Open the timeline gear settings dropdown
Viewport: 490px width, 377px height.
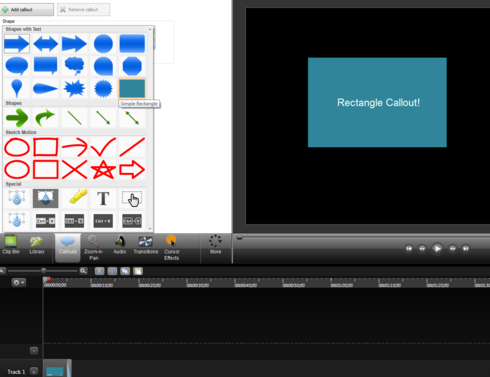click(18, 283)
